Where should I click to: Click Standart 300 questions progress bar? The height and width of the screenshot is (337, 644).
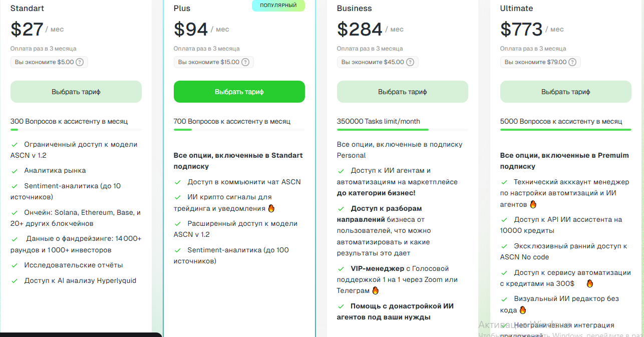pos(76,130)
